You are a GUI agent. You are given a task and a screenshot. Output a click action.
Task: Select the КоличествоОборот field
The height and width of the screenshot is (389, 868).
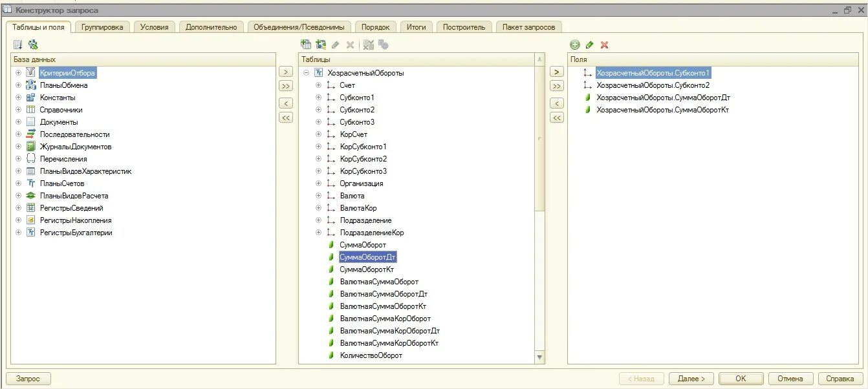tap(371, 355)
